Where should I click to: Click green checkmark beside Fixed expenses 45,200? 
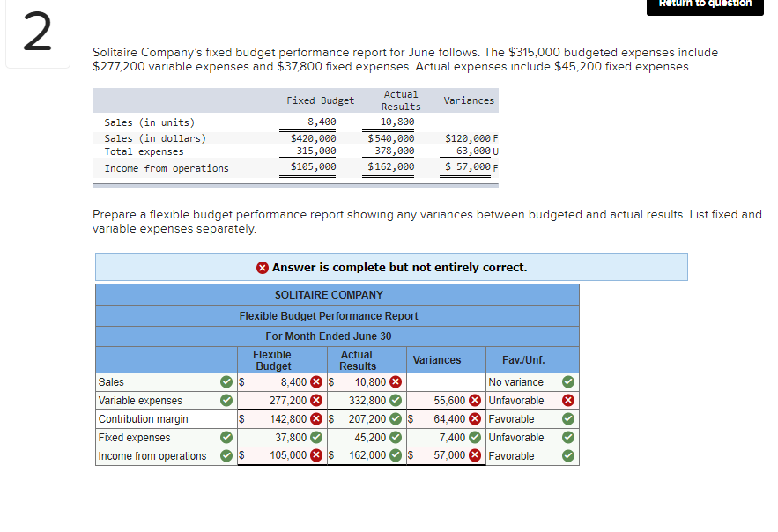coord(394,437)
